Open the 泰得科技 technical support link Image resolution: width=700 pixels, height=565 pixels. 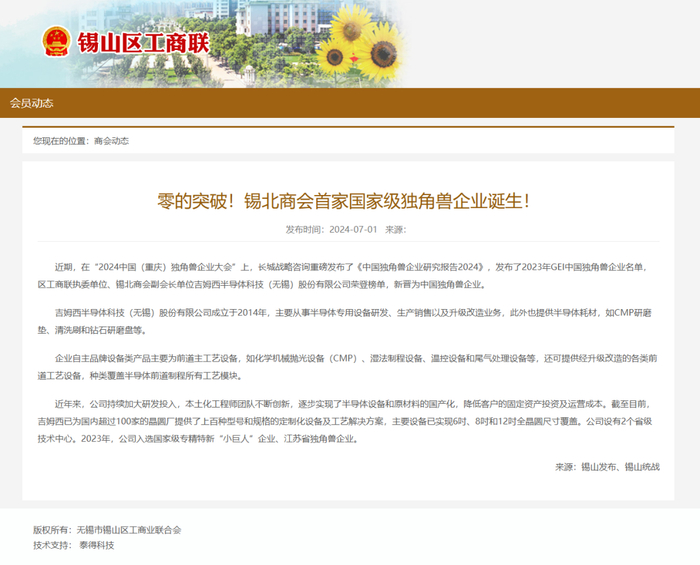click(97, 545)
